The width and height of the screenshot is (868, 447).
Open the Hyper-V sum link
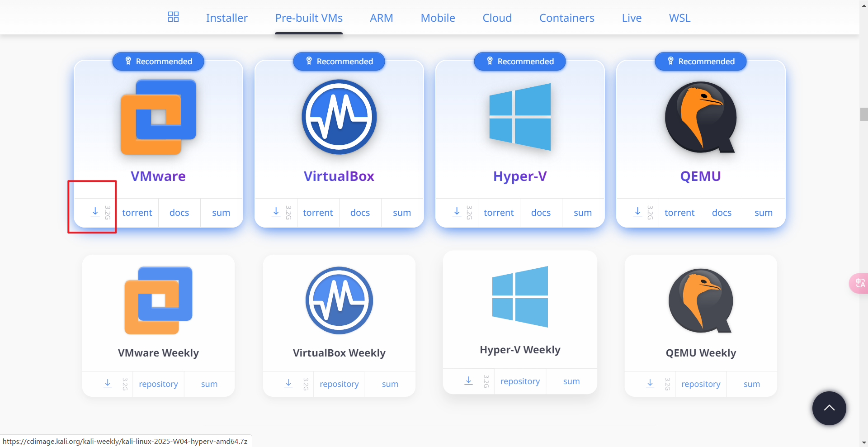tap(583, 213)
